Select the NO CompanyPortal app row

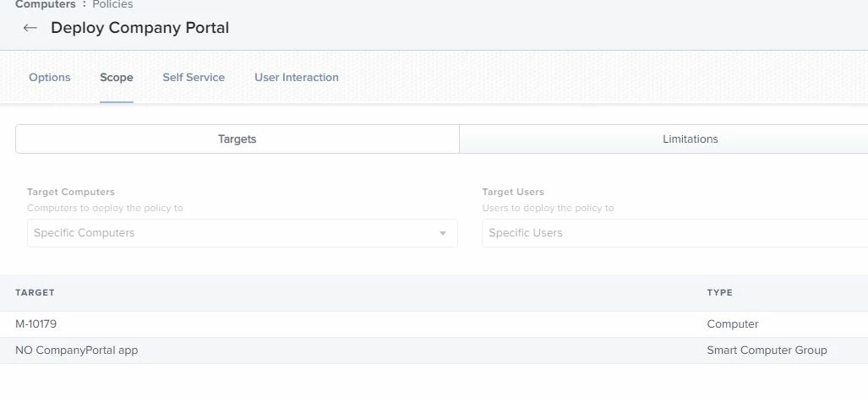pos(434,350)
